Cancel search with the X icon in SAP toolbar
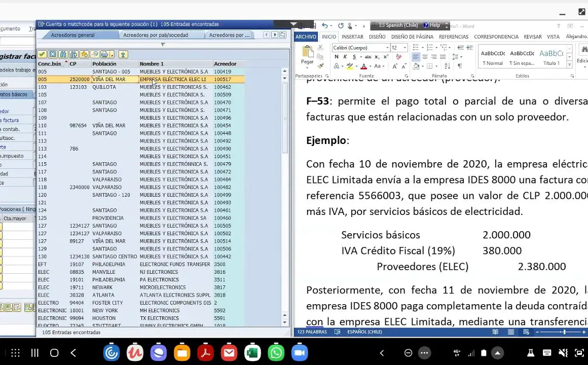Screen dimensions: 588x365 pyautogui.click(x=53, y=54)
